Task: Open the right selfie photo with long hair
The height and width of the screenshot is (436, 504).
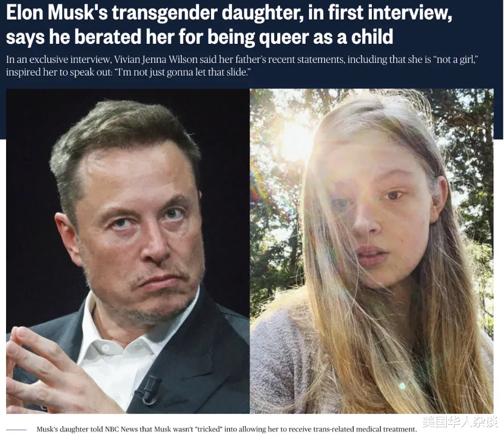Action: tap(371, 251)
